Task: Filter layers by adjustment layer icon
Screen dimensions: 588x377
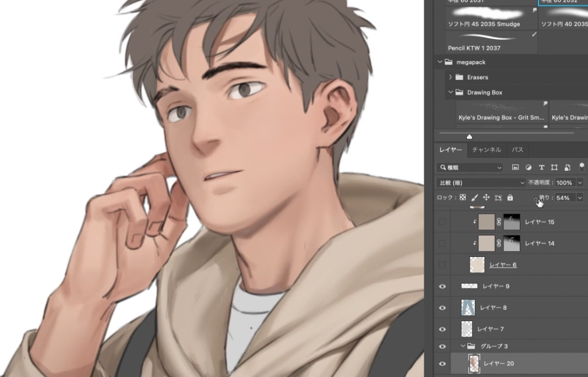Action: tap(529, 167)
